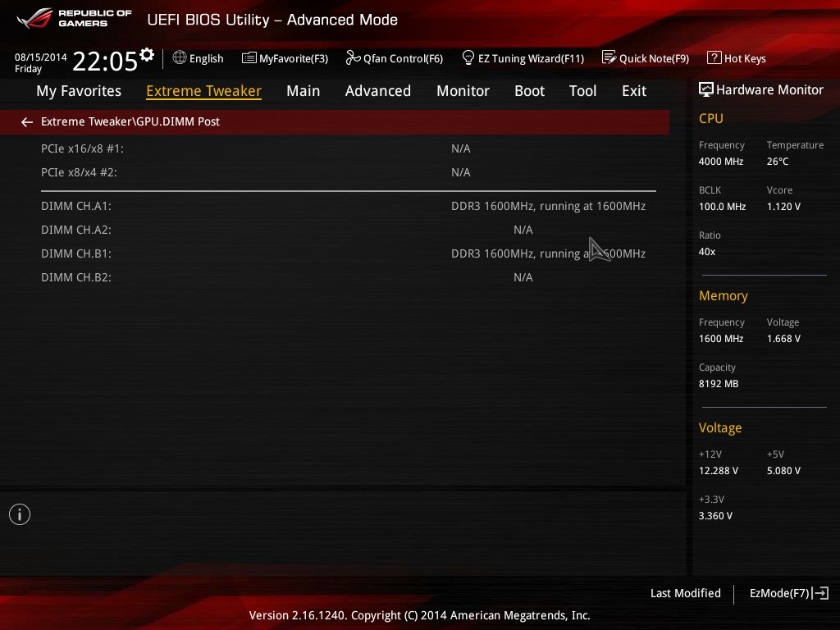
Task: Click Last Modified at bottom
Action: (686, 593)
